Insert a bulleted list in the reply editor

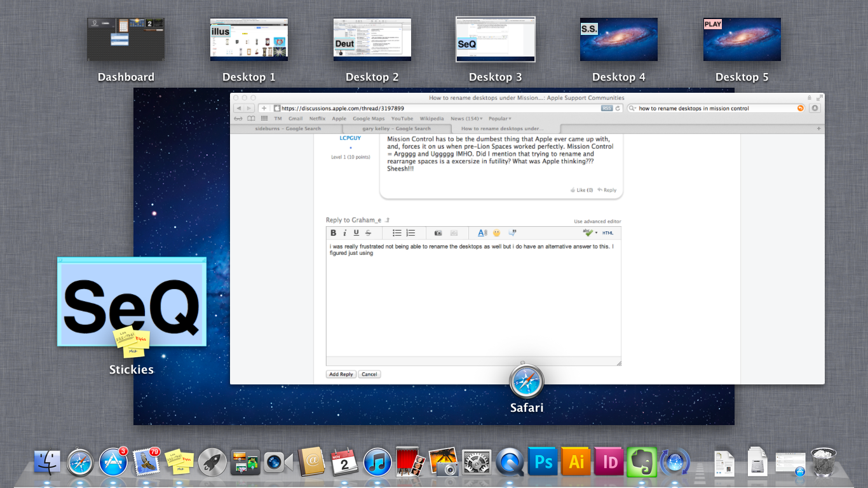point(397,233)
